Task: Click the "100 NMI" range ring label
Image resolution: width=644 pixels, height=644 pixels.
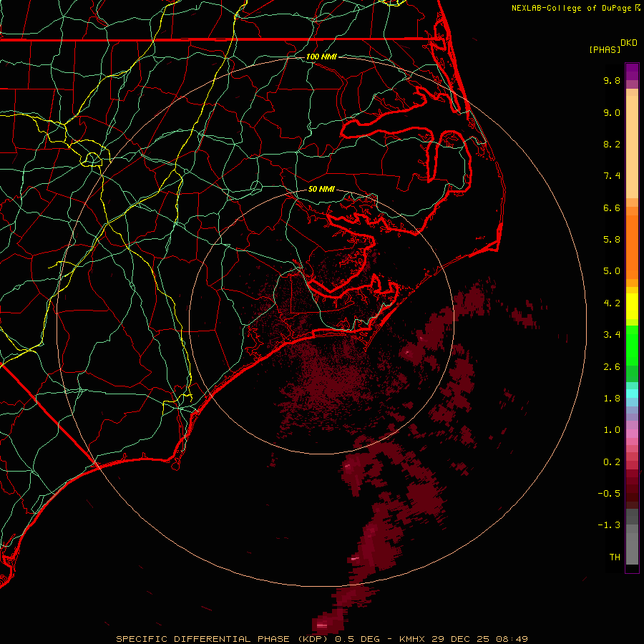Action: [321, 57]
